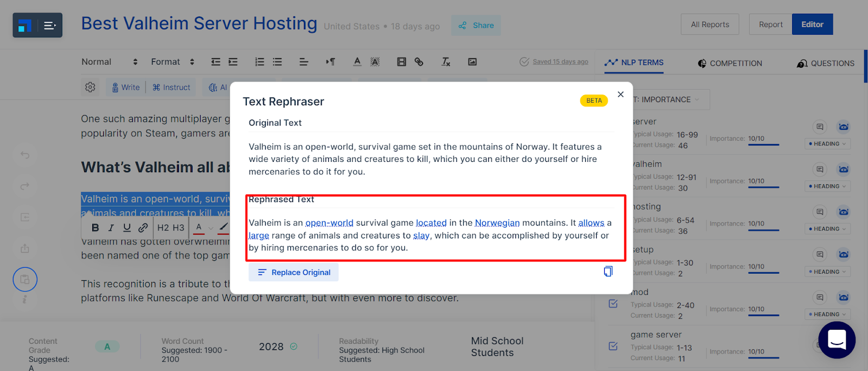The height and width of the screenshot is (371, 868).
Task: Open the NLP Terms tab
Action: pyautogui.click(x=634, y=62)
